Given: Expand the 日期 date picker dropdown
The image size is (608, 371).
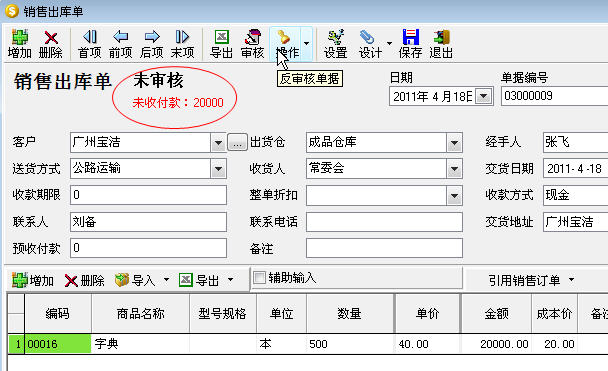Looking at the screenshot, I should (x=484, y=96).
